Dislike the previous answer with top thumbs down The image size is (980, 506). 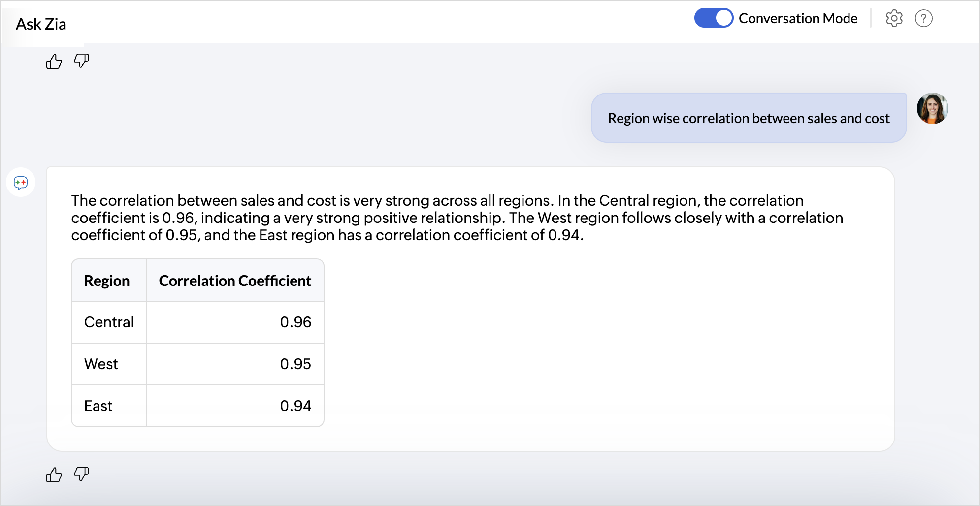pyautogui.click(x=81, y=61)
